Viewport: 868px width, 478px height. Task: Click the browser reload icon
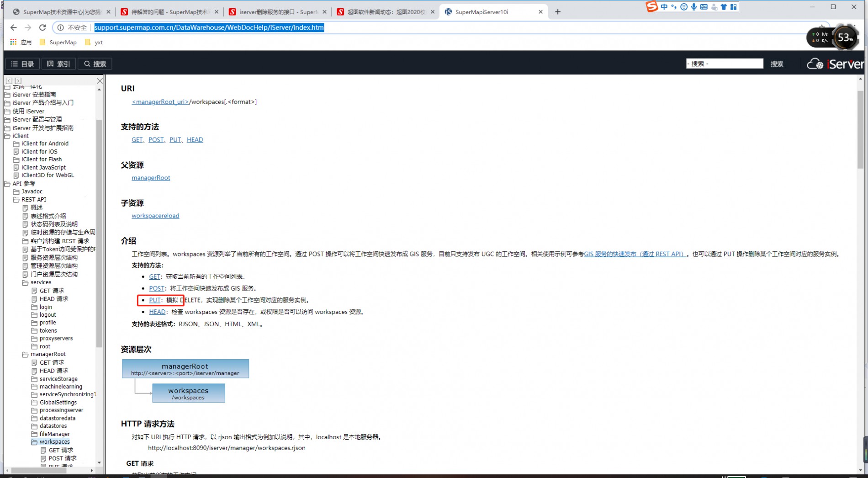42,27
